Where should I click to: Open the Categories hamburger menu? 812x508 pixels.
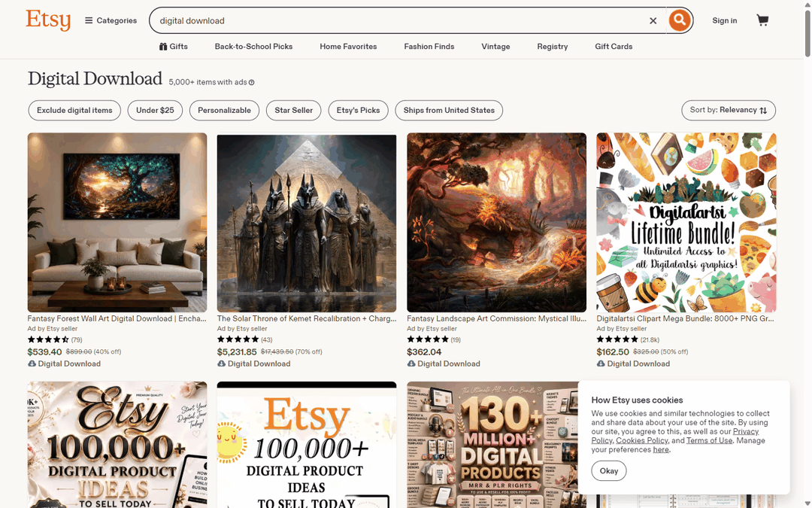click(x=111, y=21)
